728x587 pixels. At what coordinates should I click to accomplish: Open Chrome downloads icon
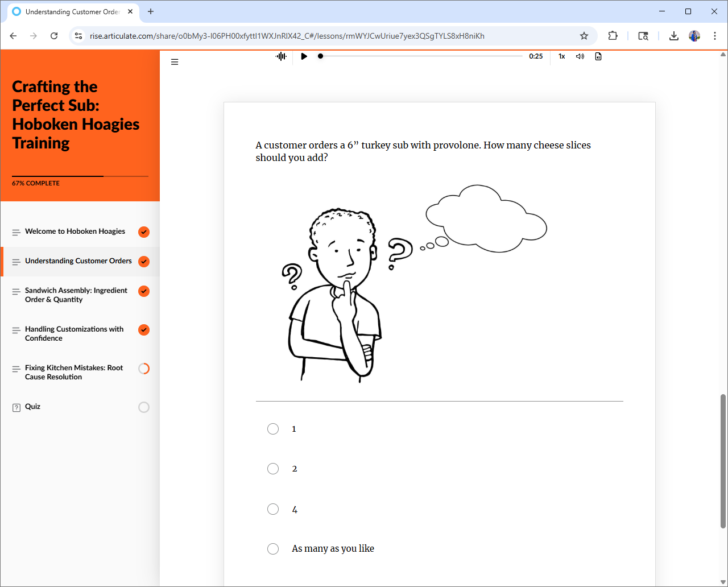pos(673,36)
